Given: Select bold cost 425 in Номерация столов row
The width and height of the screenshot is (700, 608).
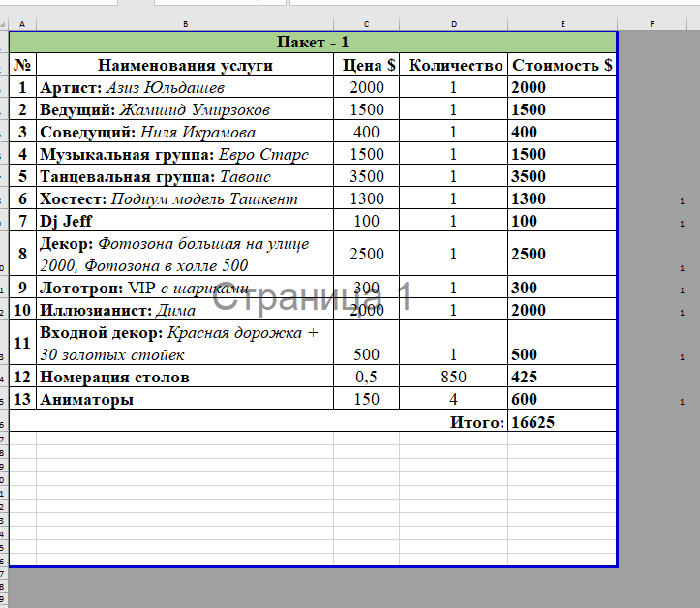Looking at the screenshot, I should tap(563, 377).
